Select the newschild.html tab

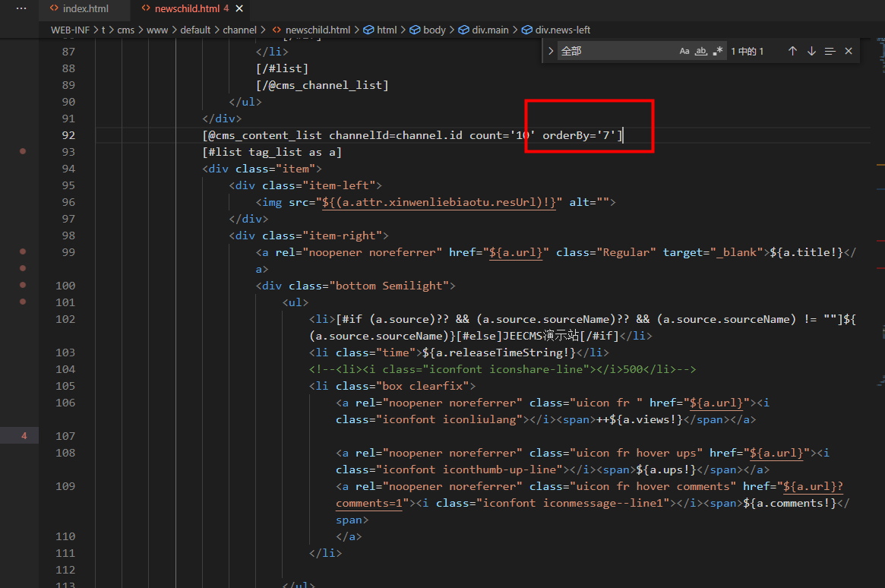pos(187,9)
